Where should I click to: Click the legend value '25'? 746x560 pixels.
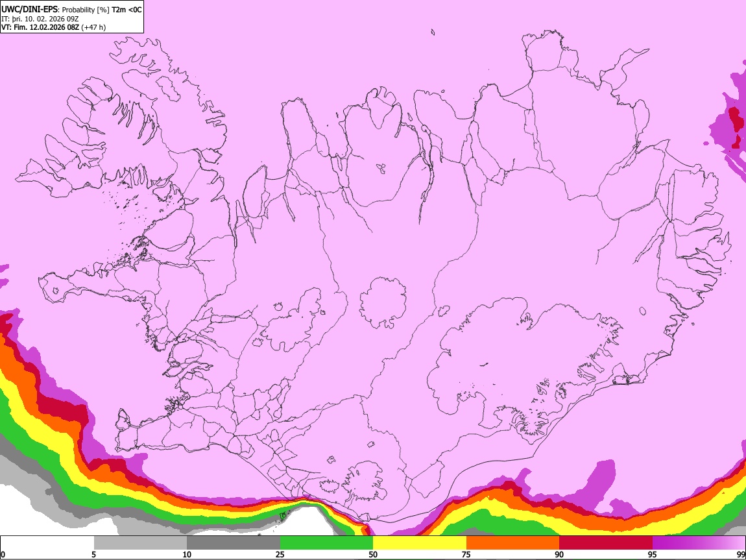[280, 554]
